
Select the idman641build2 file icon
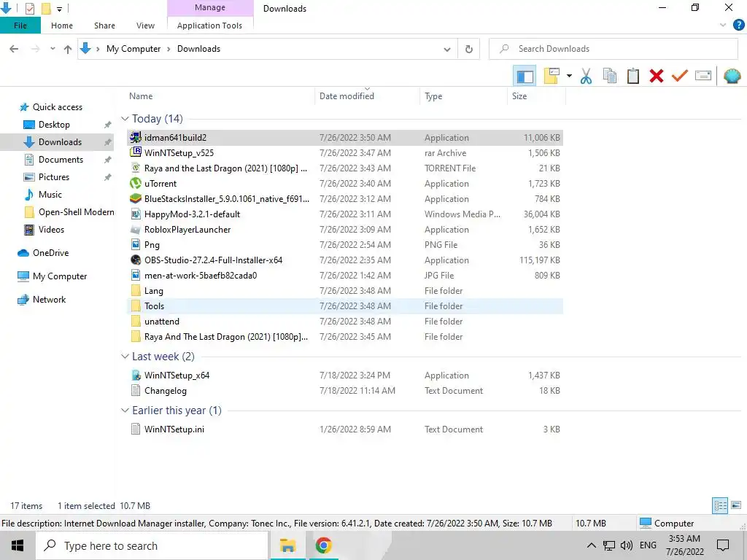coord(136,138)
